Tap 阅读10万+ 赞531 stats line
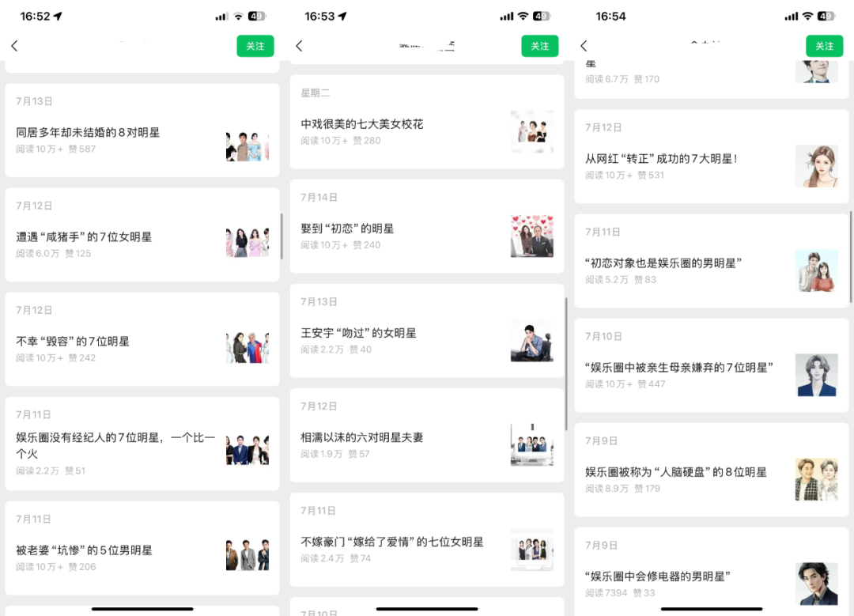Image resolution: width=854 pixels, height=616 pixels. [625, 175]
